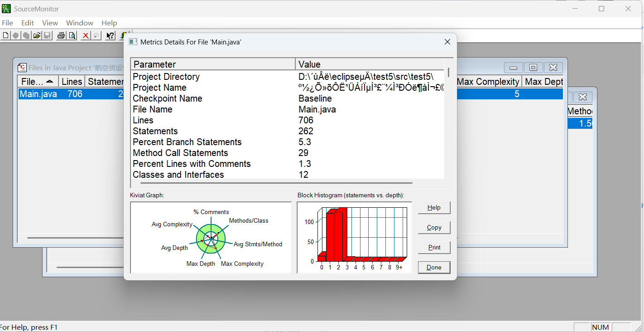Image resolution: width=644 pixels, height=332 pixels.
Task: Click the red X delete toolbar icon
Action: pyautogui.click(x=85, y=35)
